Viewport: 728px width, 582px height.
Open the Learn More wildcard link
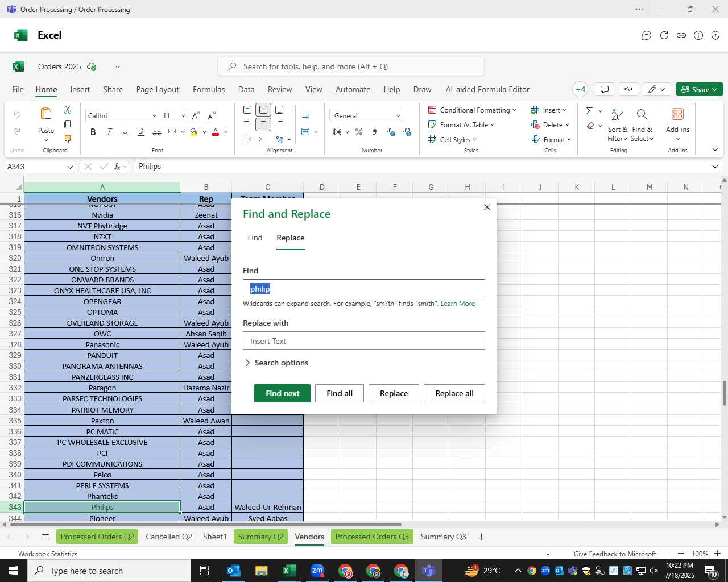tap(457, 304)
